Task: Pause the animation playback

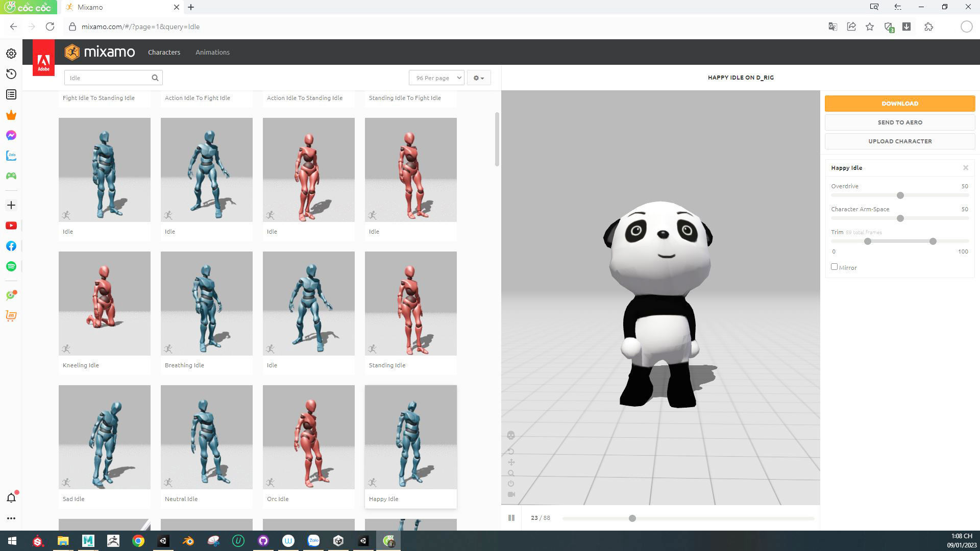Action: (511, 518)
